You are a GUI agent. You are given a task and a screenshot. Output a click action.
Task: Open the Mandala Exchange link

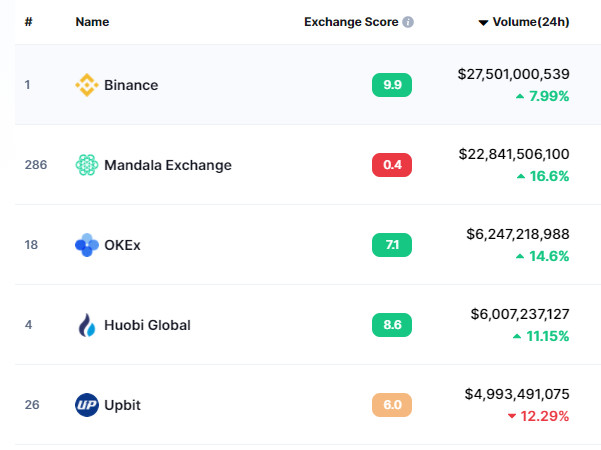[x=168, y=165]
